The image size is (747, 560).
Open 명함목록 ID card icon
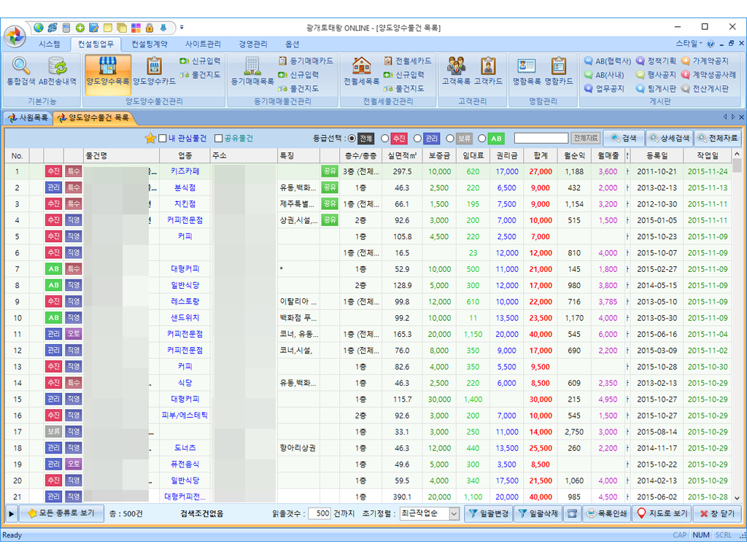pos(527,66)
